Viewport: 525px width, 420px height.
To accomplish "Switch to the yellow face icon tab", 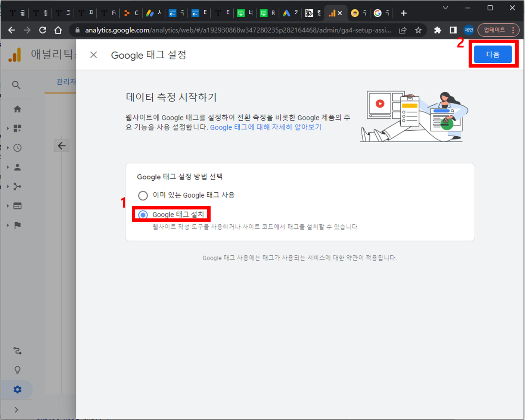I will coord(358,13).
